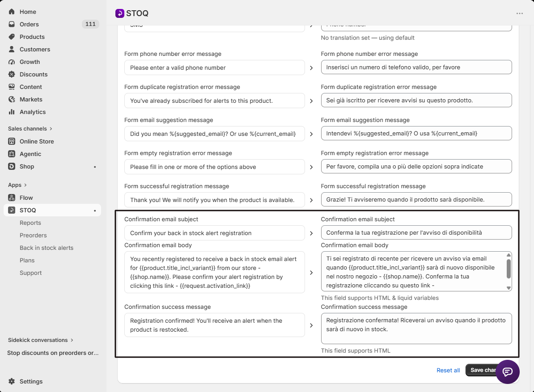
Task: Click the Shop channel icon
Action: pyautogui.click(x=12, y=166)
